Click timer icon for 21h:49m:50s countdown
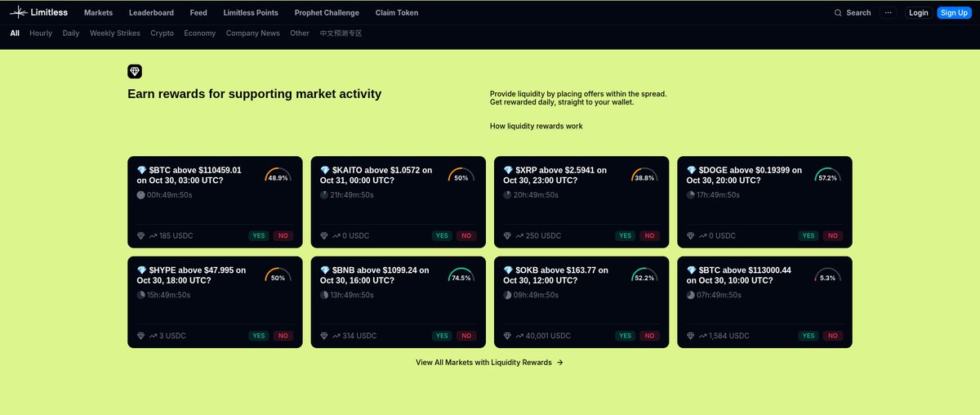 pyautogui.click(x=324, y=195)
